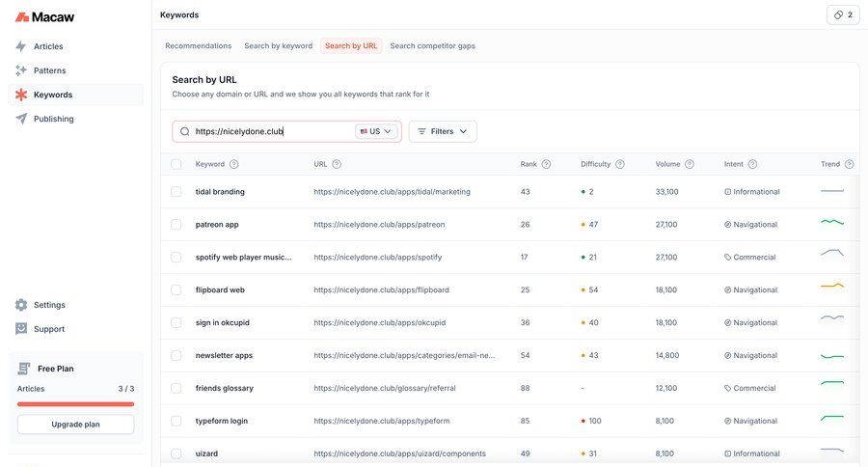The height and width of the screenshot is (467, 868).
Task: Switch to Search by keyword tab
Action: [279, 46]
